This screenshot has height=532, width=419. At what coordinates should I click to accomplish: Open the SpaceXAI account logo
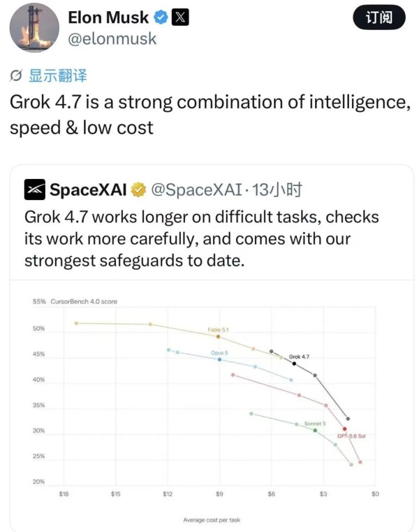[35, 189]
